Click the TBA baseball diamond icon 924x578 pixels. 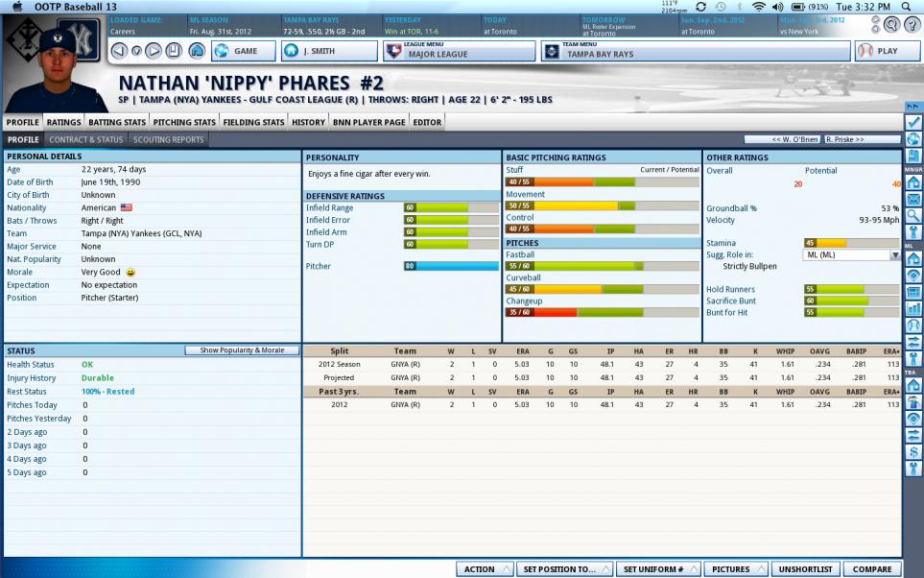coord(913,419)
